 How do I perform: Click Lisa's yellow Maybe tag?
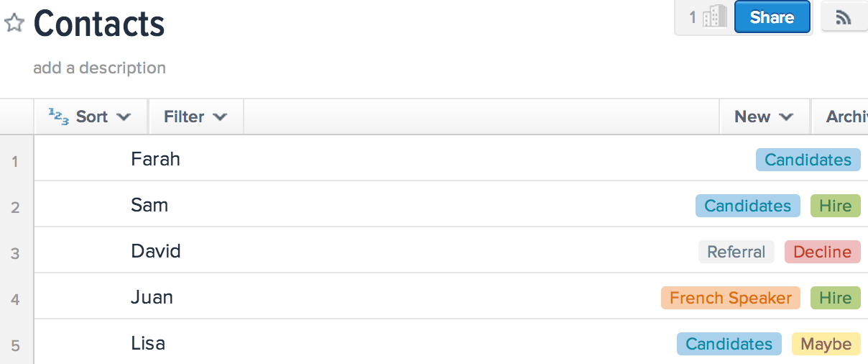tap(826, 344)
